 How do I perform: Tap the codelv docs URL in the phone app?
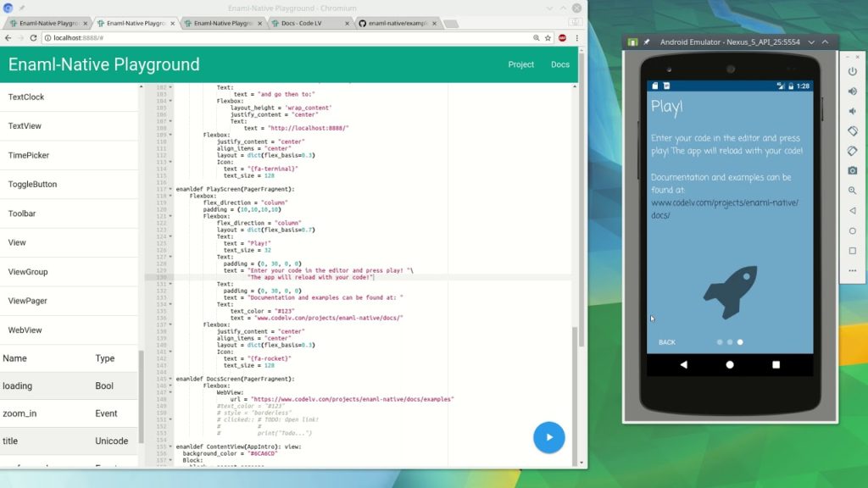coord(725,209)
